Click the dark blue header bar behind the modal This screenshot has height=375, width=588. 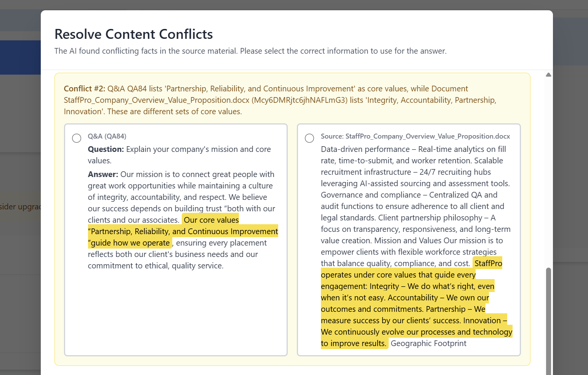tap(21, 57)
